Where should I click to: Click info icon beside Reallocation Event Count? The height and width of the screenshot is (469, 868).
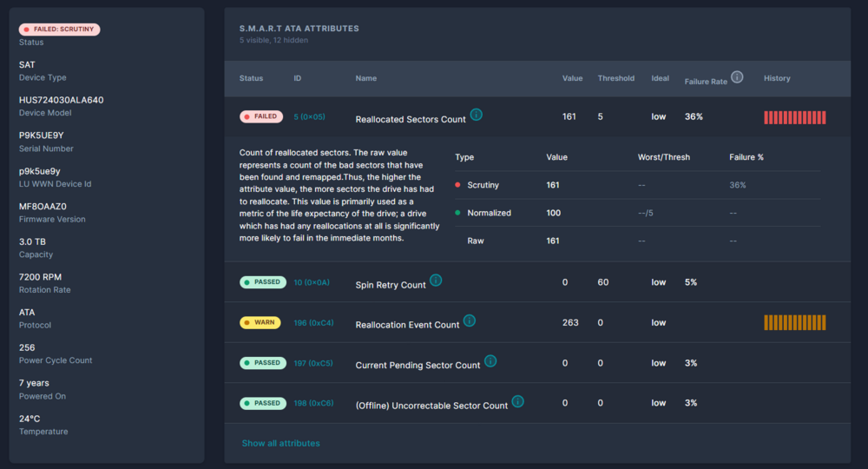pos(470,320)
